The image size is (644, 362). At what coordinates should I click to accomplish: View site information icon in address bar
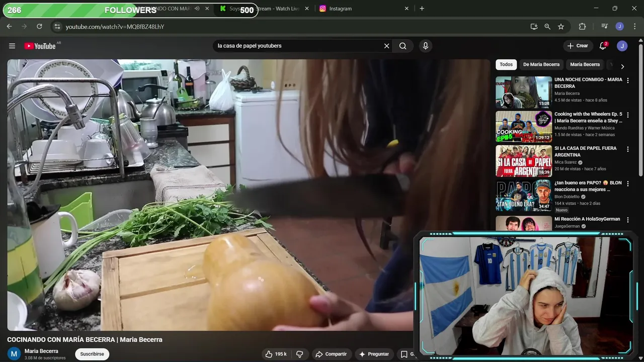coord(57,27)
